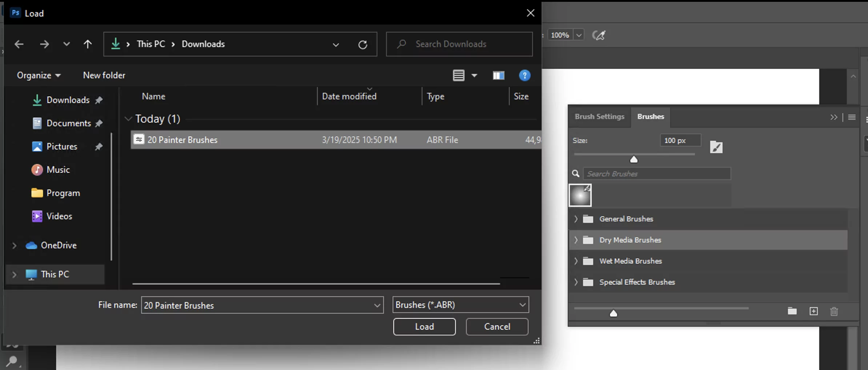Screen dimensions: 868x370
Task: Click the delete brush trash icon
Action: tap(834, 311)
